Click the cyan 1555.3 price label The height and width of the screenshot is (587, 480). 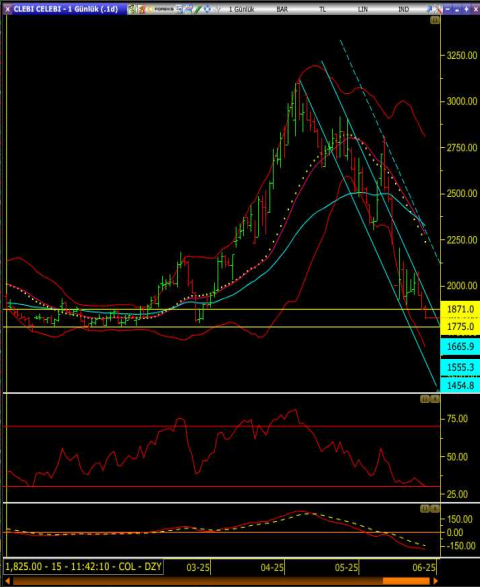[x=460, y=367]
